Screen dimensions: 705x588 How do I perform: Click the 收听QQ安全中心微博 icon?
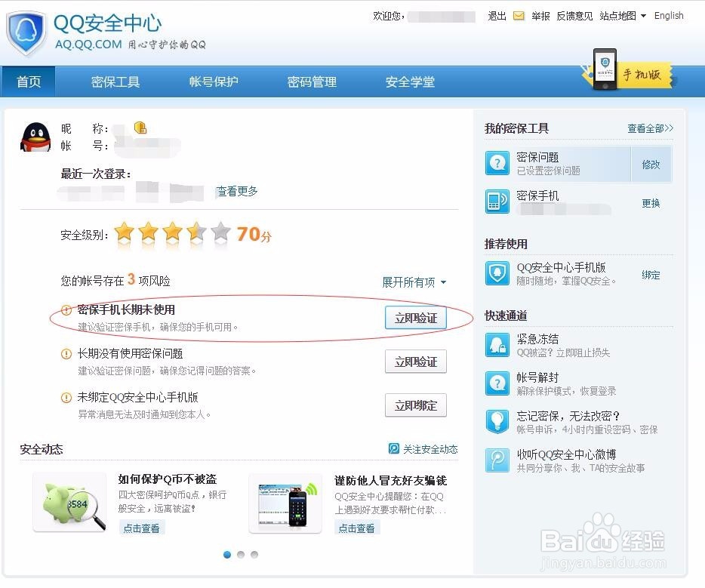pos(497,460)
